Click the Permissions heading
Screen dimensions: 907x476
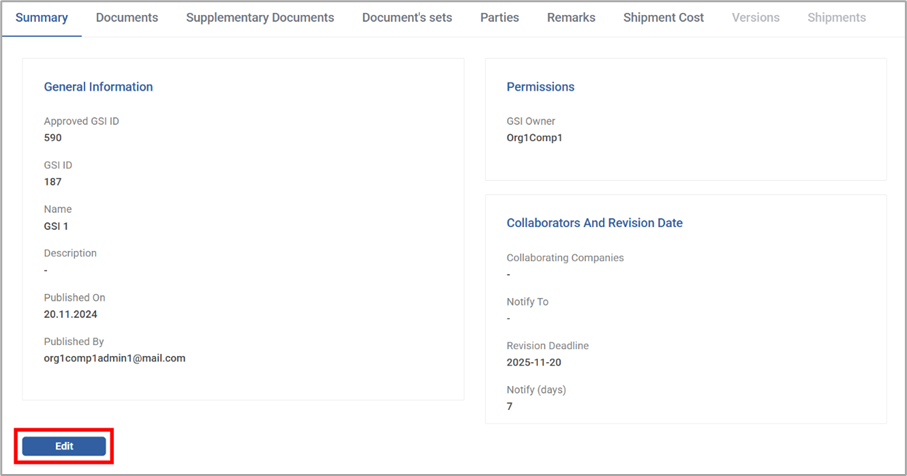(x=540, y=87)
